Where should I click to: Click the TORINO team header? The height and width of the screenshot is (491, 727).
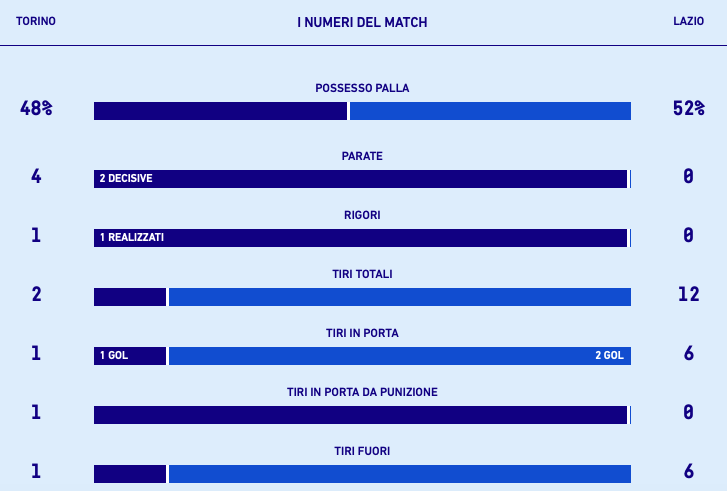36,21
